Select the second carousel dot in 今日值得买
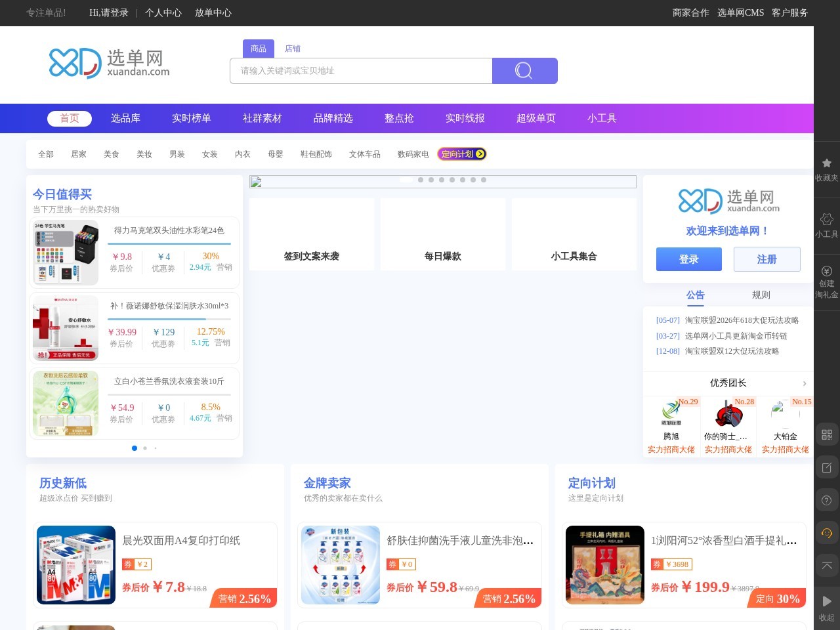This screenshot has height=630, width=840. click(145, 448)
